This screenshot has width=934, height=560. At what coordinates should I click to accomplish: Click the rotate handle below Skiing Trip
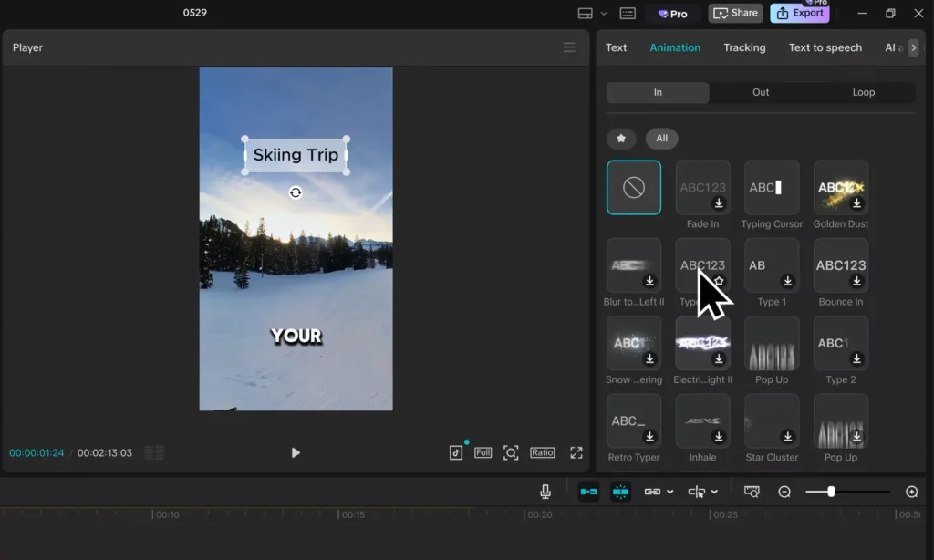(296, 192)
